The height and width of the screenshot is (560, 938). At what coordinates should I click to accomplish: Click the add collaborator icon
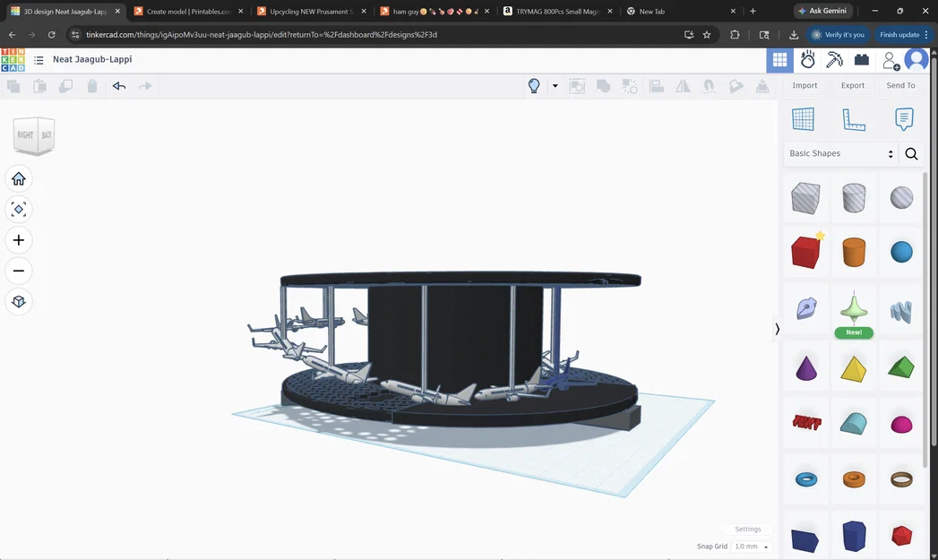click(889, 60)
